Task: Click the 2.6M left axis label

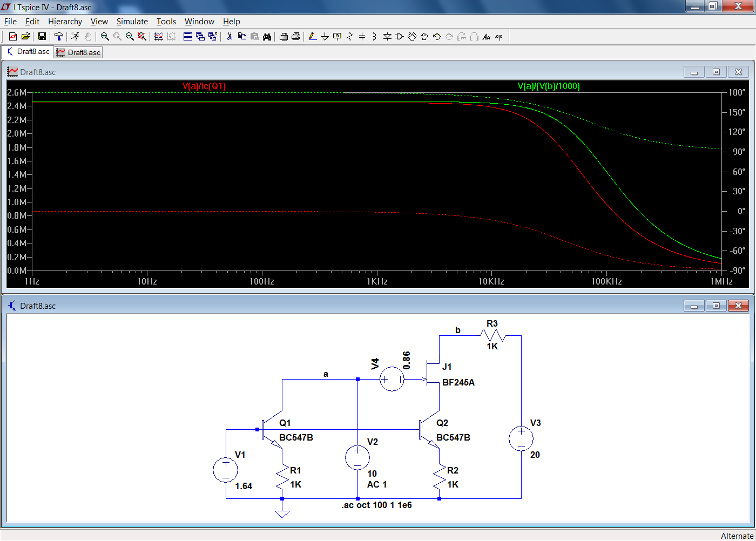Action: click(x=17, y=92)
